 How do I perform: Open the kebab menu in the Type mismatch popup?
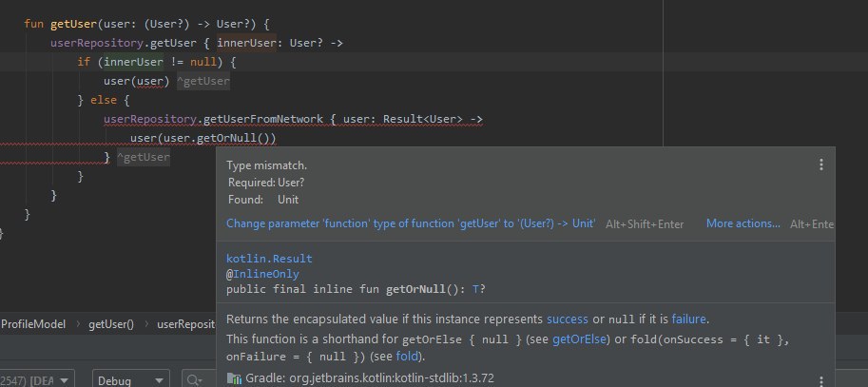tap(821, 164)
